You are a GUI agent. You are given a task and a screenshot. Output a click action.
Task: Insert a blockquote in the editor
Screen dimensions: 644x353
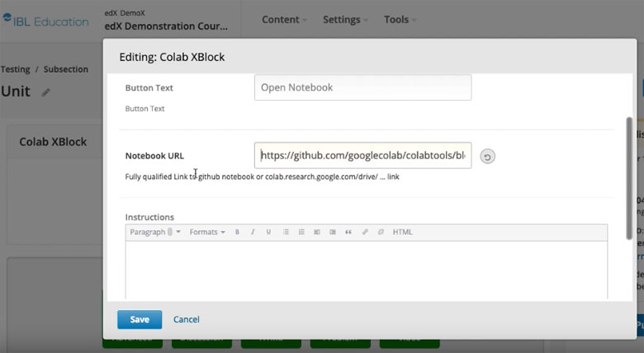pos(348,233)
